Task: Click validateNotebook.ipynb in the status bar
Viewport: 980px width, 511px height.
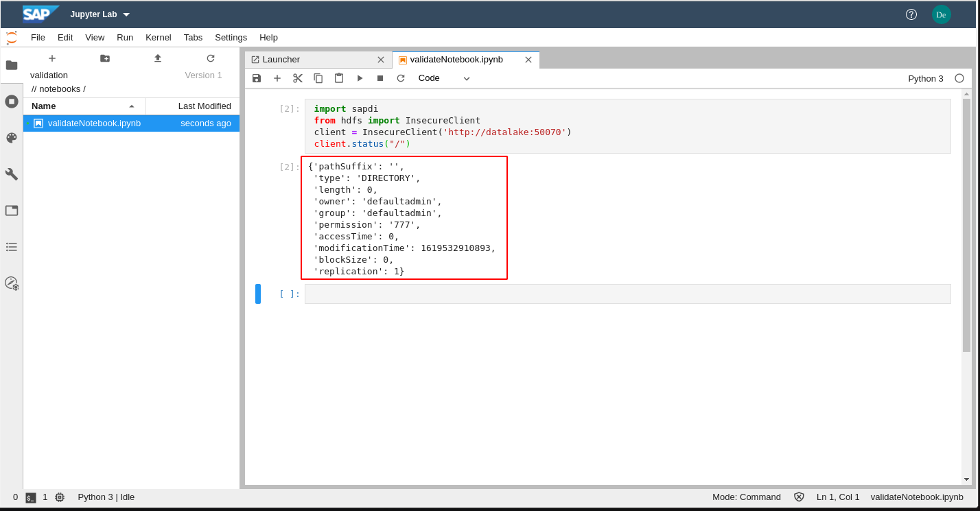Action: pos(917,497)
